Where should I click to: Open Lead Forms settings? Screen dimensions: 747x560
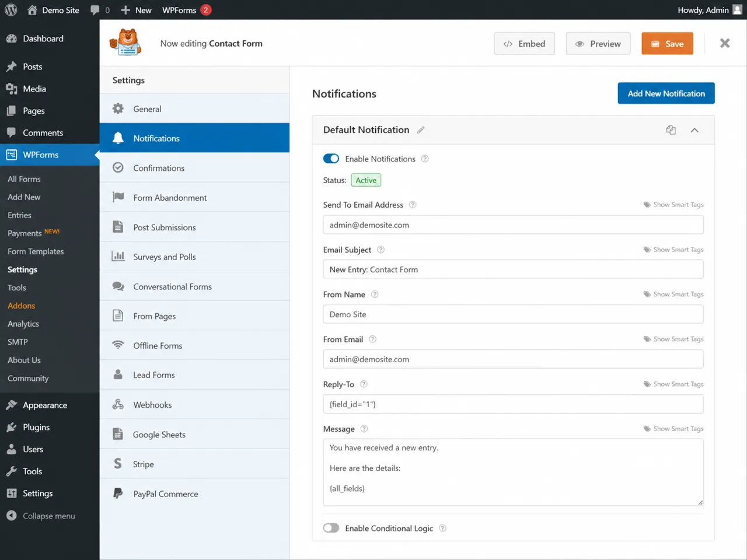(194, 375)
